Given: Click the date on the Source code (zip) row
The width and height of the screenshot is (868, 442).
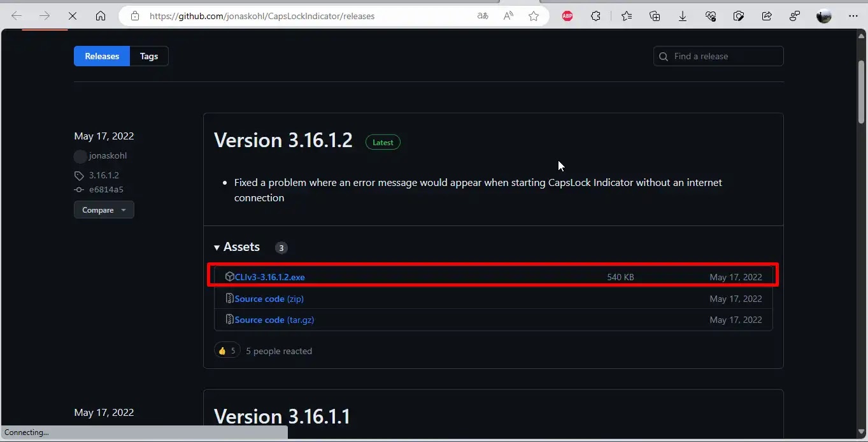Looking at the screenshot, I should pyautogui.click(x=736, y=299).
